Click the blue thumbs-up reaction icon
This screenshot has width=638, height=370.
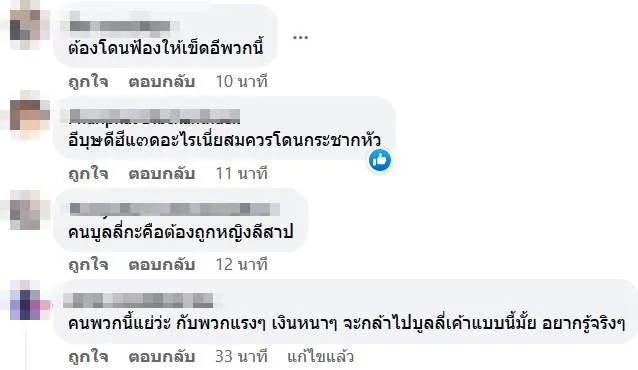pyautogui.click(x=380, y=160)
